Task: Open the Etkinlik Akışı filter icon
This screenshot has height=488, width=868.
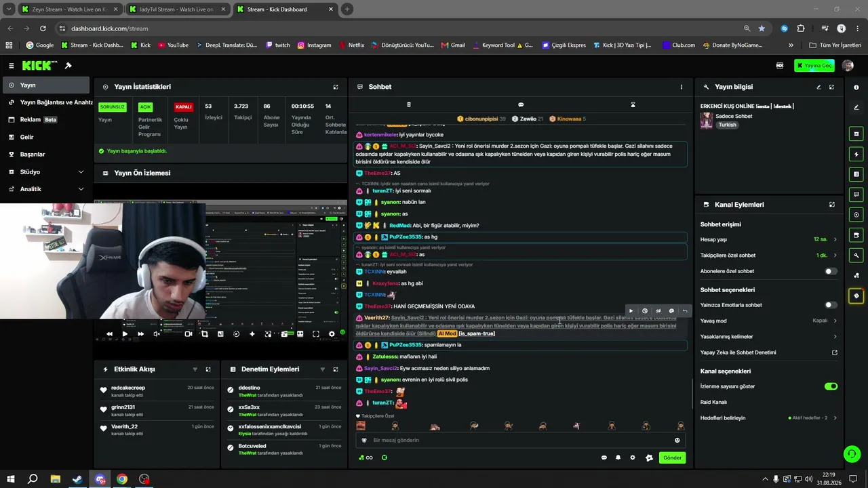Action: coord(195,369)
